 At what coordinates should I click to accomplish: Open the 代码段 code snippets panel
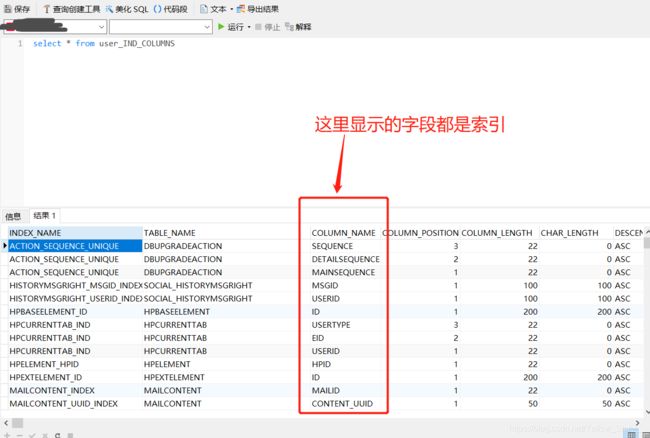click(170, 9)
